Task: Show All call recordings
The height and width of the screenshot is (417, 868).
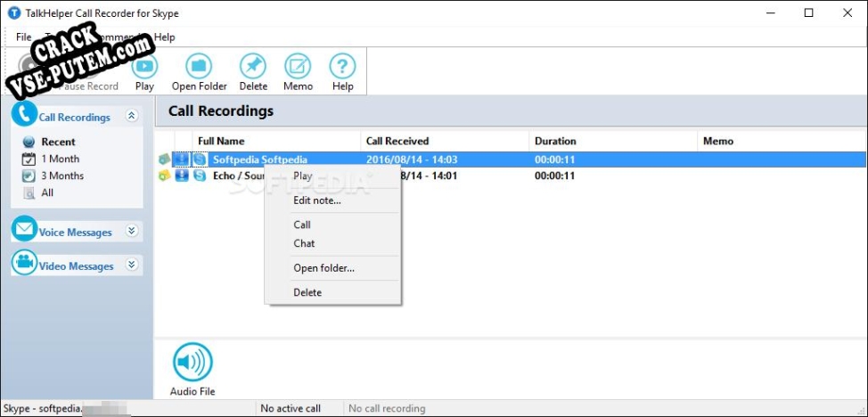Action: tap(47, 192)
